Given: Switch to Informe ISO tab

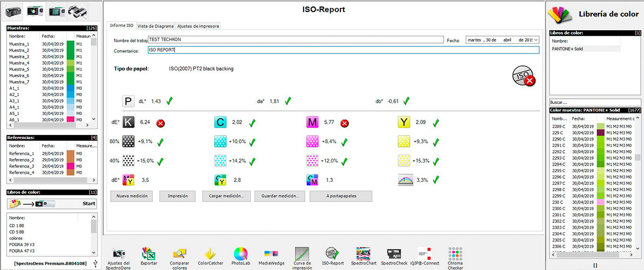Looking at the screenshot, I should tap(121, 25).
